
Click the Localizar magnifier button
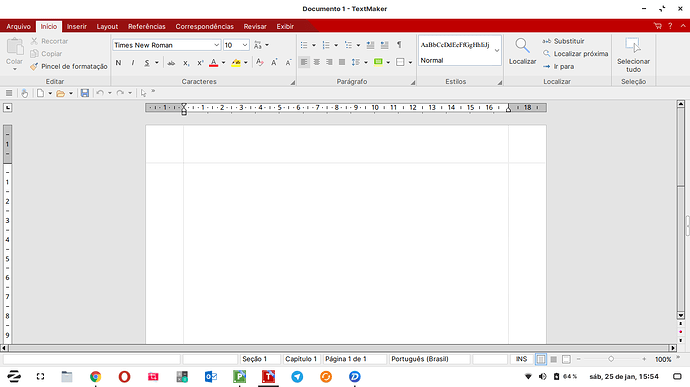click(x=522, y=52)
